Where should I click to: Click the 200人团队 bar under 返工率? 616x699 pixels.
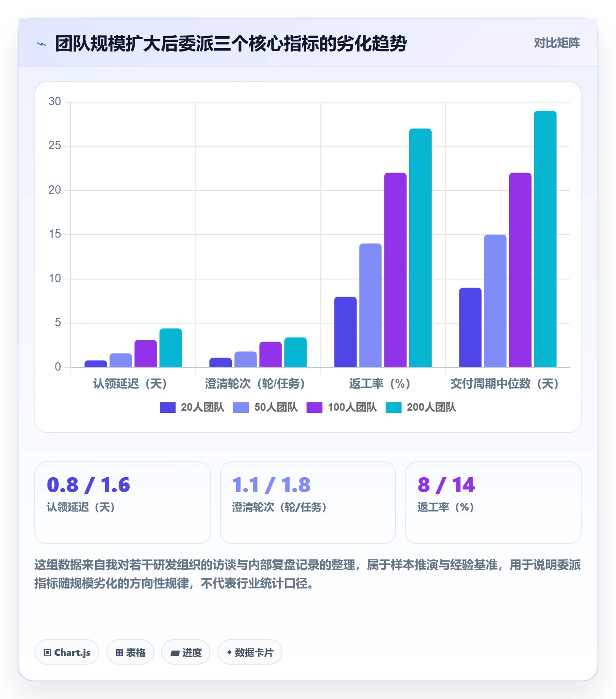pyautogui.click(x=420, y=248)
